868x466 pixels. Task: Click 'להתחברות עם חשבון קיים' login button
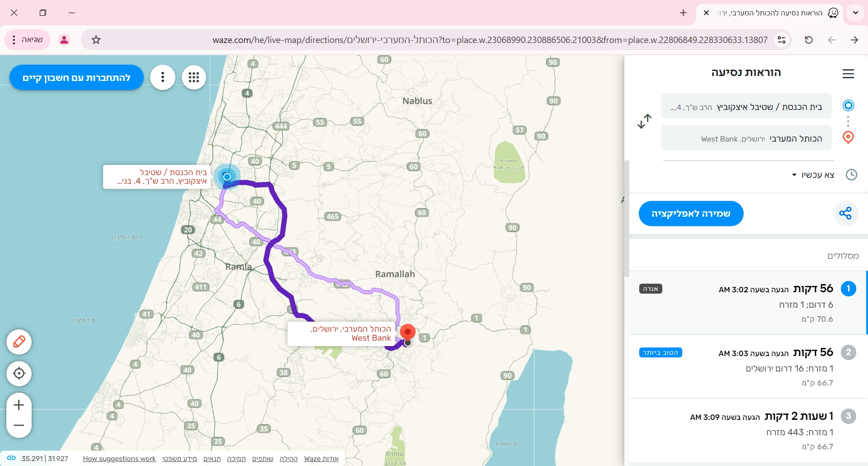pyautogui.click(x=76, y=77)
